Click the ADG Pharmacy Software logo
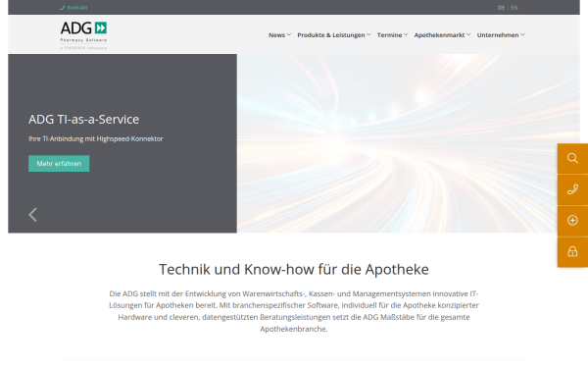This screenshot has height=368, width=588. (x=83, y=35)
